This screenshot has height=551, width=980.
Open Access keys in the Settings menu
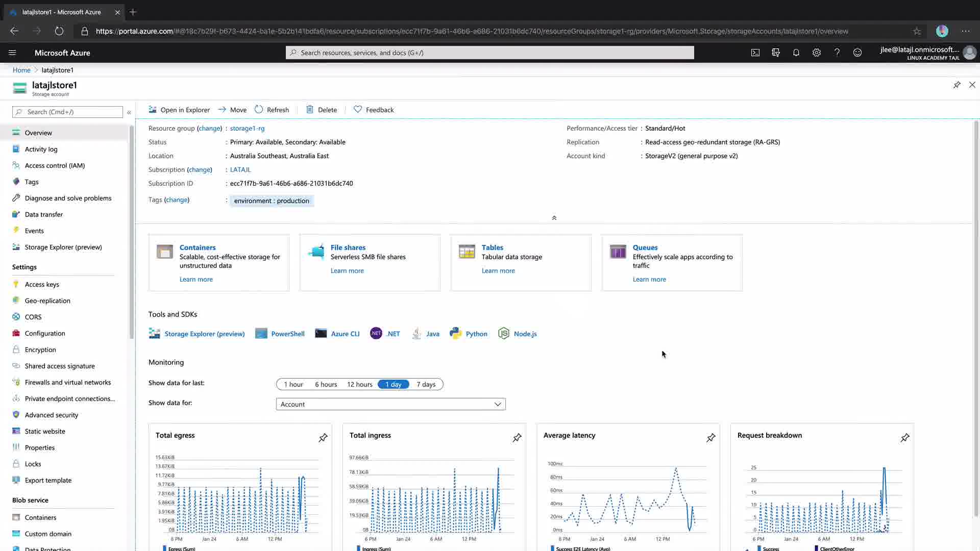click(x=42, y=284)
